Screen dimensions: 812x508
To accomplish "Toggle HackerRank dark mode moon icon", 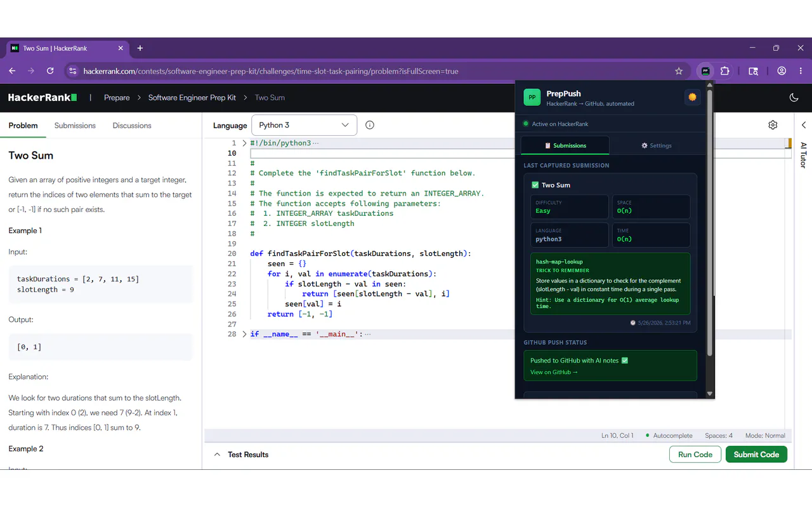I will click(794, 98).
